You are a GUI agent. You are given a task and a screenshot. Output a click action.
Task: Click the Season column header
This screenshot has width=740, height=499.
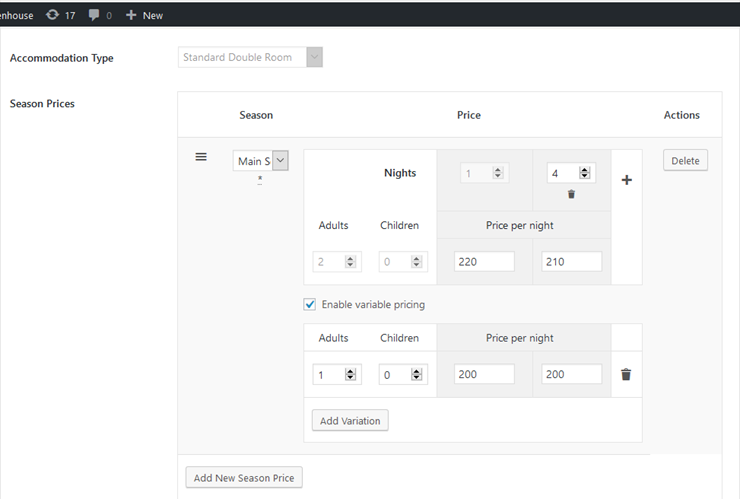[x=256, y=115]
